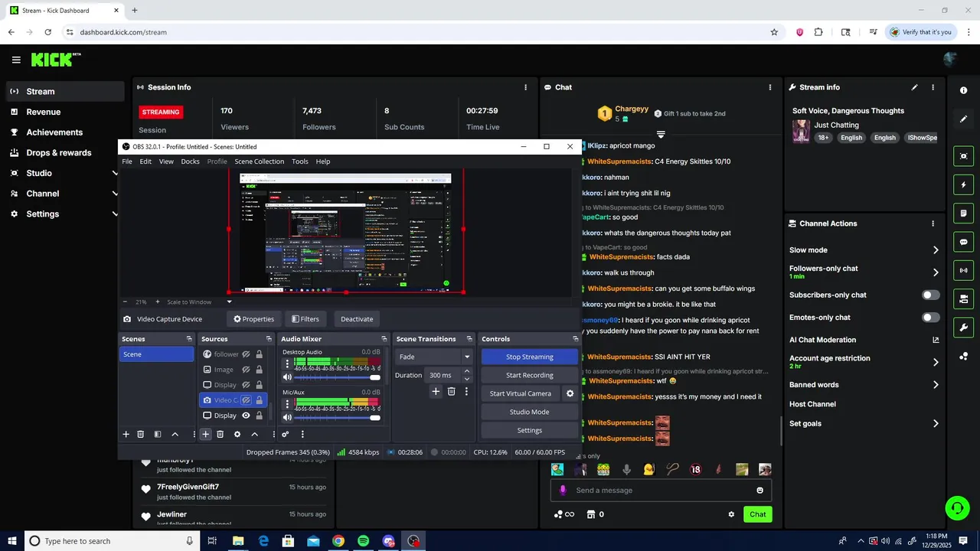
Task: Expand Followers-only chat options
Action: [936, 272]
